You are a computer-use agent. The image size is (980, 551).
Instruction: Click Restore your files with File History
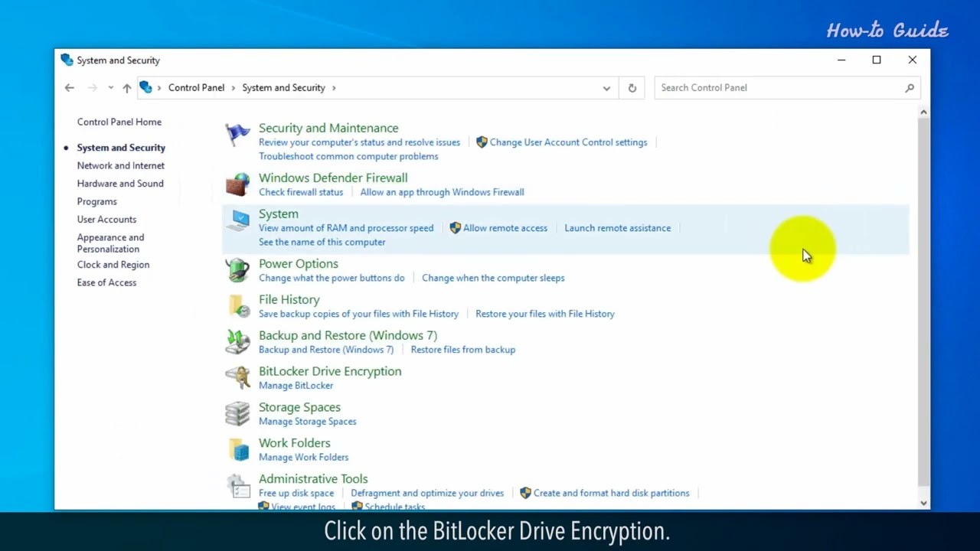pos(545,314)
